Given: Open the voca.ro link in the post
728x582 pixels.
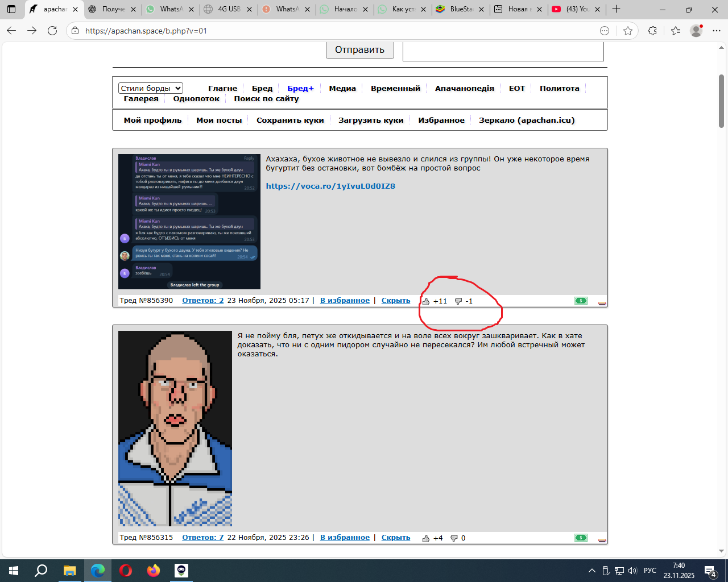Looking at the screenshot, I should (x=330, y=186).
